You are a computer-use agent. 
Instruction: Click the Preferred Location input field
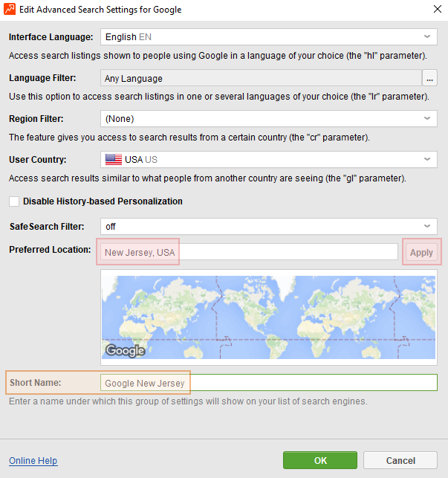(250, 252)
